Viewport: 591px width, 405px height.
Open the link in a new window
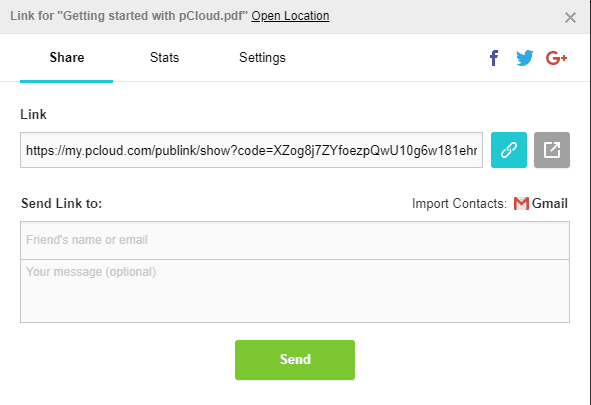pyautogui.click(x=552, y=150)
